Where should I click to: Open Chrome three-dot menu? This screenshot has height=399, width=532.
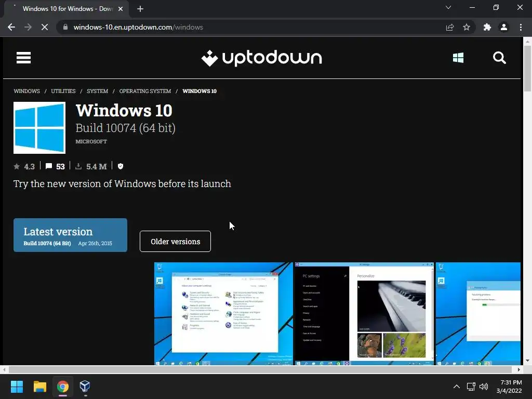pos(521,27)
